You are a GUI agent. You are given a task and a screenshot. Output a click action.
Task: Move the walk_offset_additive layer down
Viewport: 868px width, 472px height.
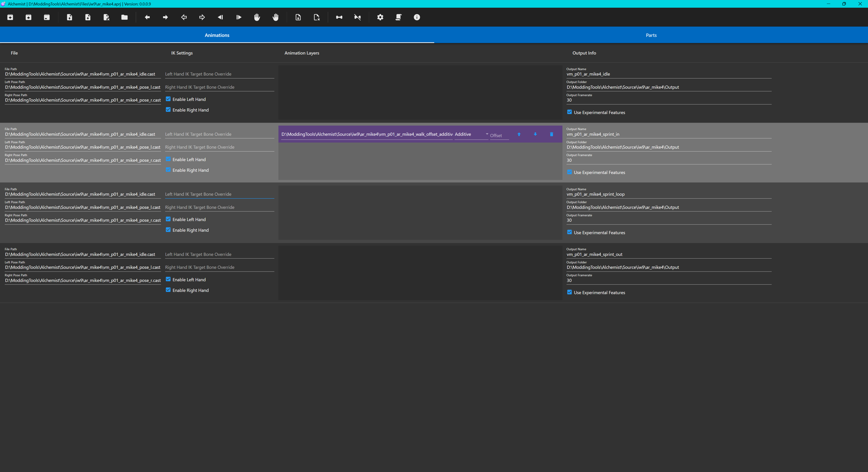[535, 134]
